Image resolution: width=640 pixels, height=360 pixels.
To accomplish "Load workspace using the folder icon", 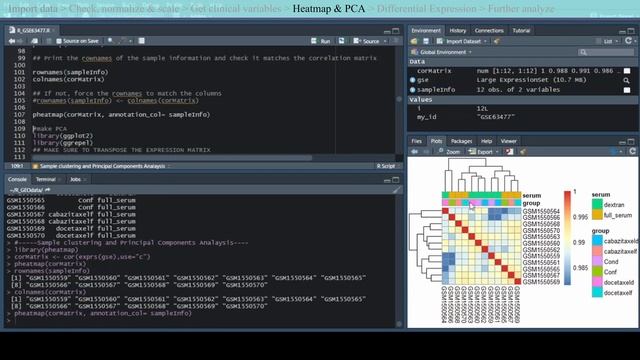I will tap(414, 41).
